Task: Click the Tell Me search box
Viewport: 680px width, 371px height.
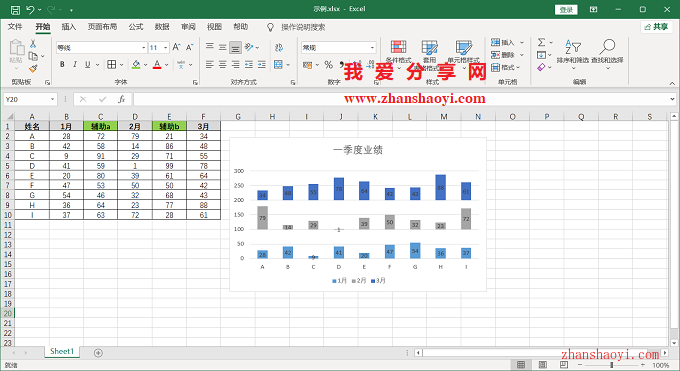Action: pos(303,27)
